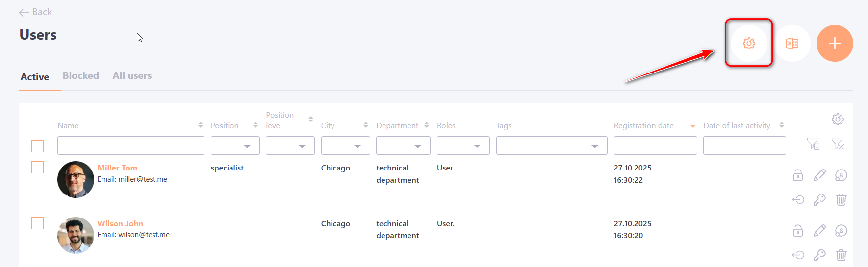The width and height of the screenshot is (868, 267).
Task: Open user settings via the orange gear button
Action: tap(748, 43)
